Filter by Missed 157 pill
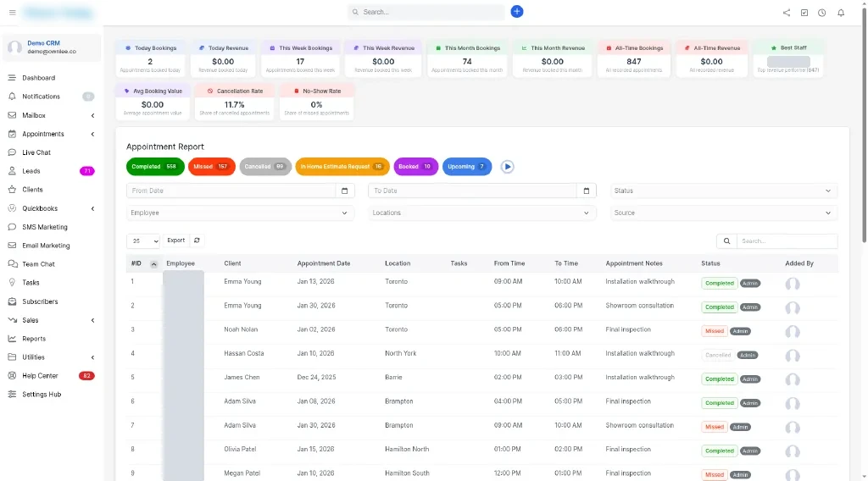 [211, 167]
